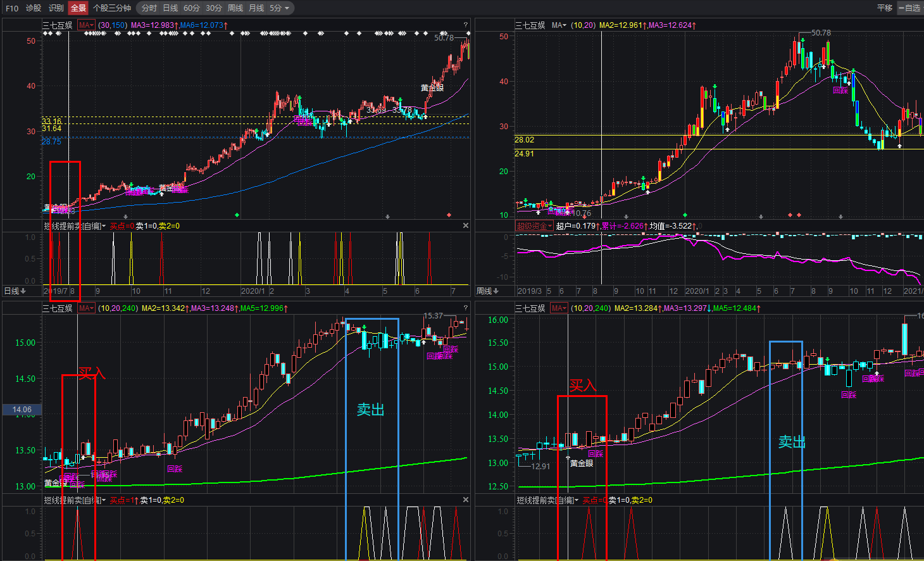
Task: Click the 33.16 yellow level label
Action: pos(52,122)
